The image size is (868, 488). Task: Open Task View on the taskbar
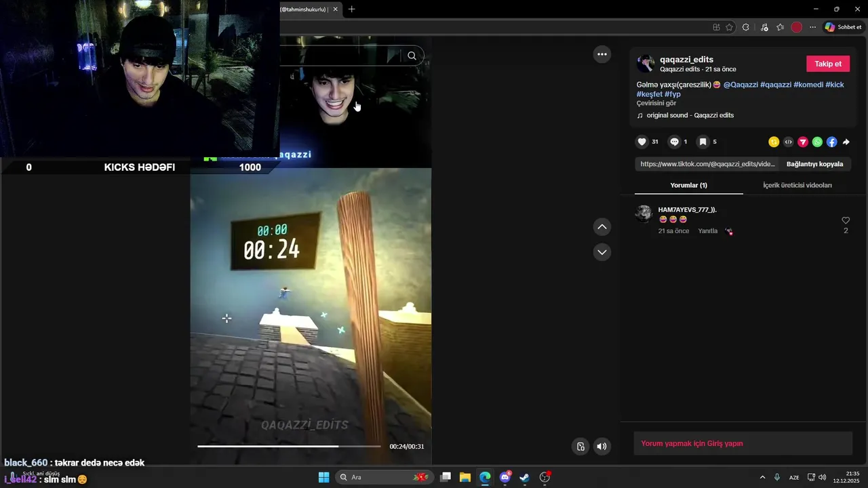[446, 477]
